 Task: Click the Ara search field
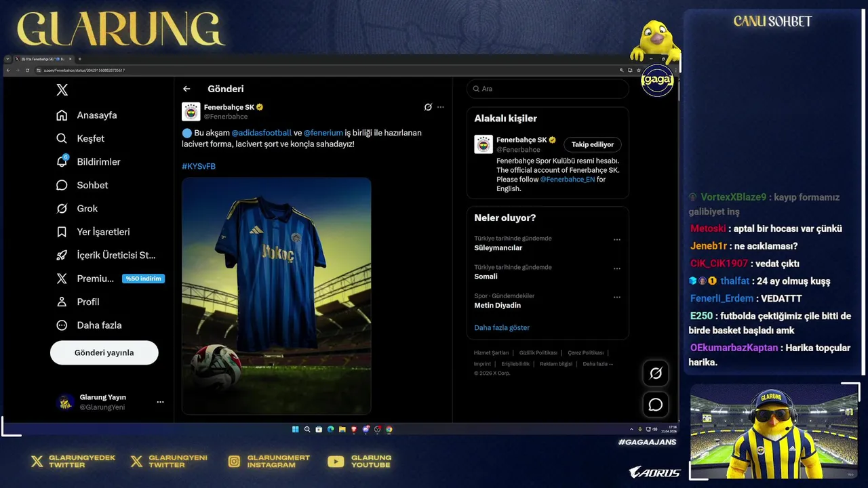548,89
